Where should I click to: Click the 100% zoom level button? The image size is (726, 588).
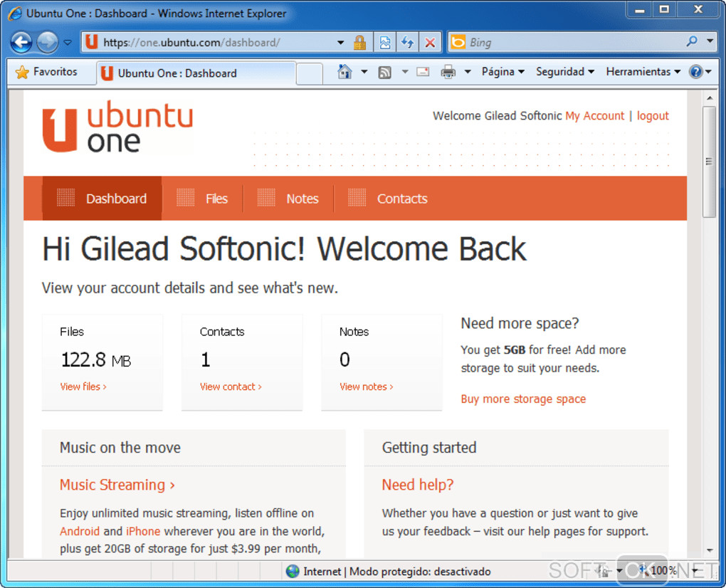point(664,571)
